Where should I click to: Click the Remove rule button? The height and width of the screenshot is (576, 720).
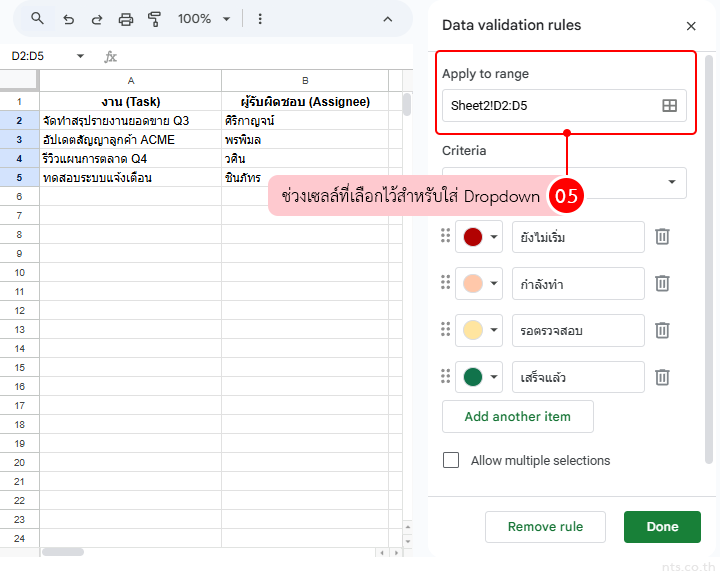(x=544, y=527)
